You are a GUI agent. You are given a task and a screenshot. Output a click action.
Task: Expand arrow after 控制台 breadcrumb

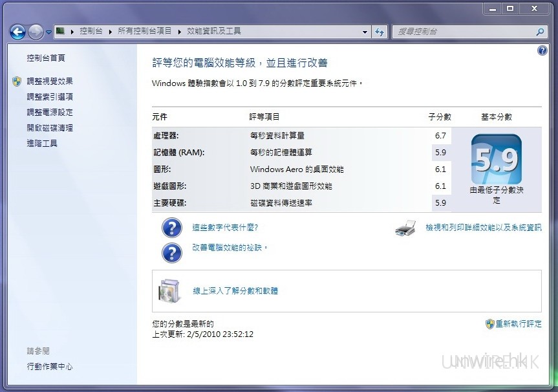tap(111, 32)
